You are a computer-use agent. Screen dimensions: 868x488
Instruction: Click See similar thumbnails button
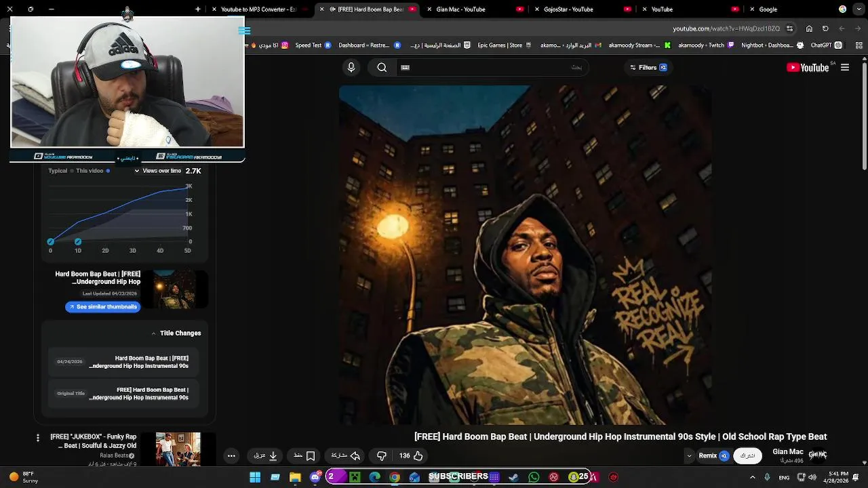(x=103, y=307)
